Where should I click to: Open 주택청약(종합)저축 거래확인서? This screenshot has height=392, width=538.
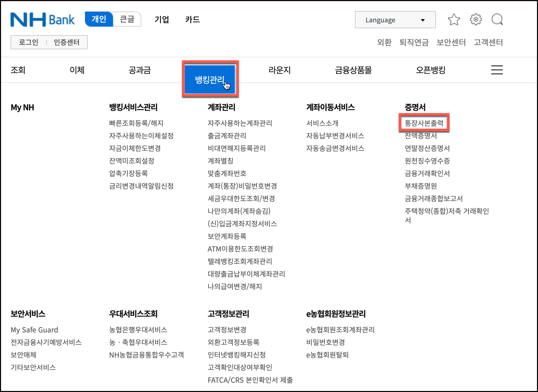point(447,216)
